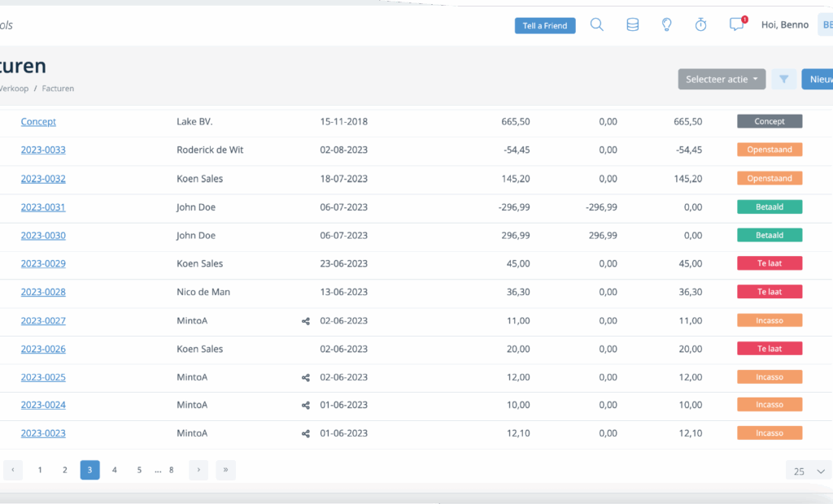
Task: Click date 18-07-2023
Action: pos(344,179)
